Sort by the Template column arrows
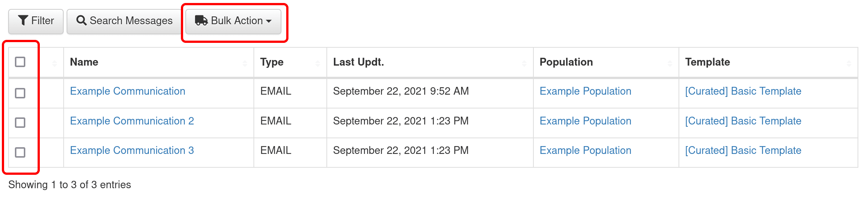The height and width of the screenshot is (202, 868). pos(849,63)
